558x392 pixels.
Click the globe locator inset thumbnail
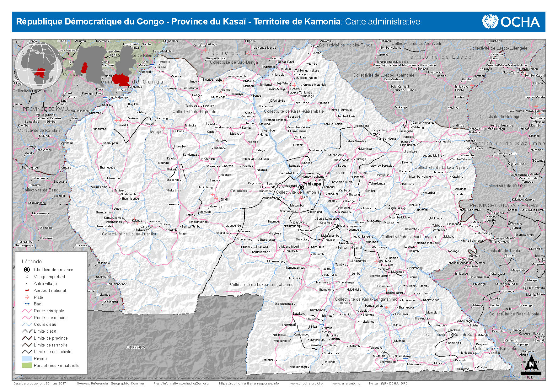[38, 66]
